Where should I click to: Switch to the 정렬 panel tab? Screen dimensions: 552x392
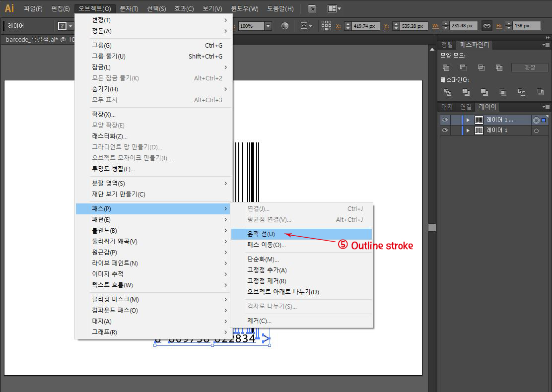tap(447, 45)
